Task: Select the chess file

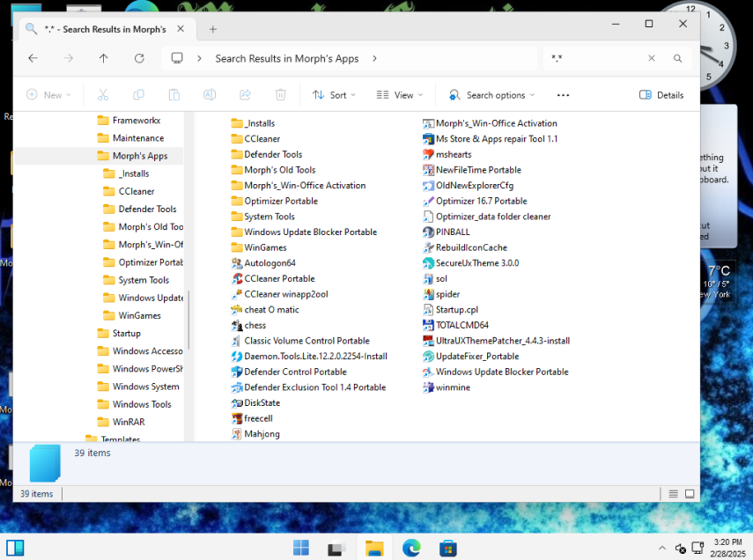Action: coord(248,325)
